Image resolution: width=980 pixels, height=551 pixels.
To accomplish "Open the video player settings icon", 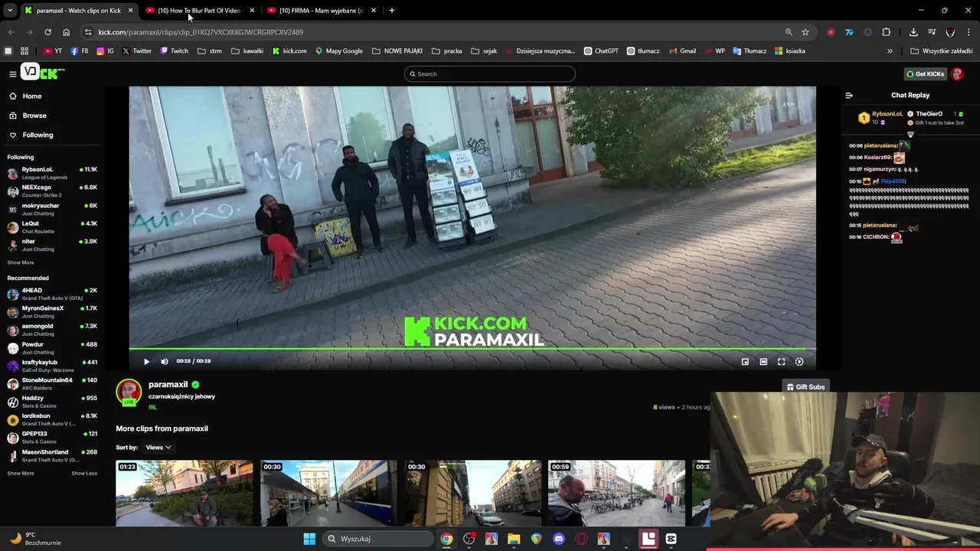I will [x=799, y=361].
